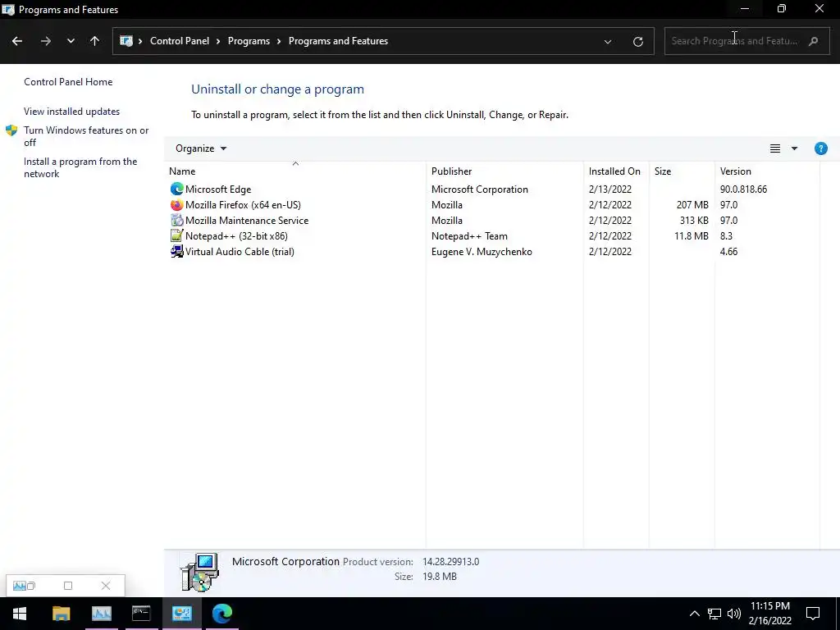Viewport: 840px width, 630px height.
Task: Navigate to Control Panel breadcrumb
Action: 180,41
